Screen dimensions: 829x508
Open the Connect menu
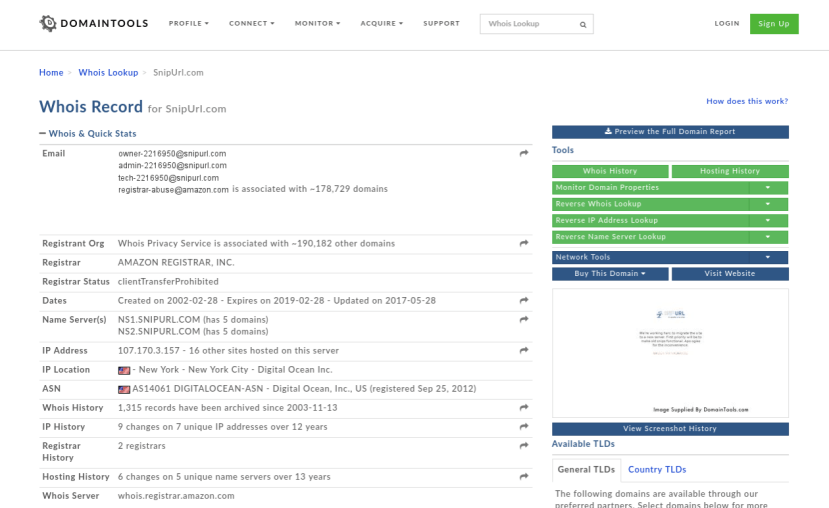pos(252,23)
